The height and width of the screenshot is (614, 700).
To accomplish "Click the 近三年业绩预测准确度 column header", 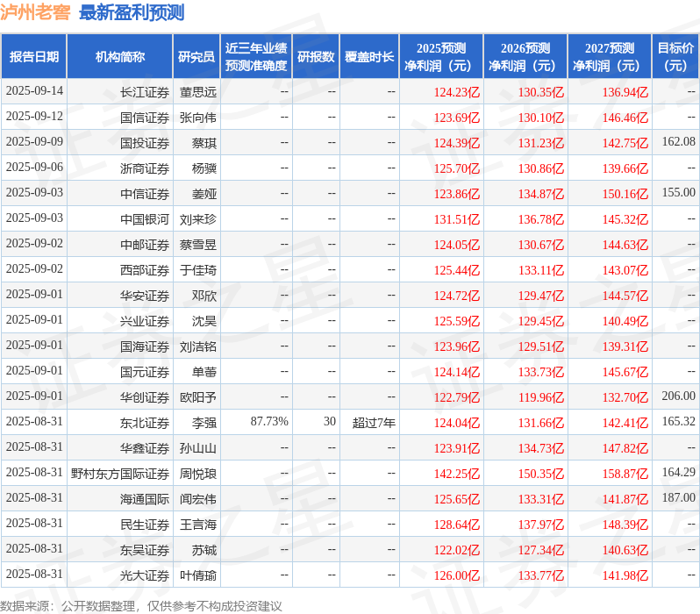I will pyautogui.click(x=256, y=57).
